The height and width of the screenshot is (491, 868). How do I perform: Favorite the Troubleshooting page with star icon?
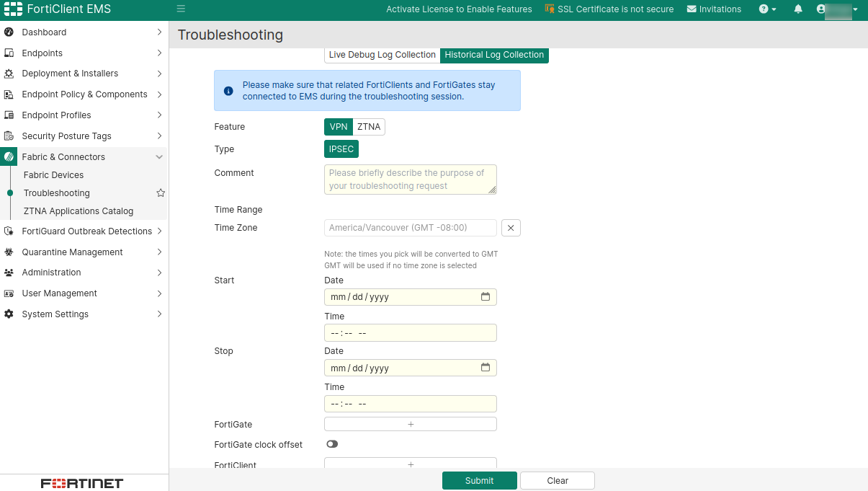pos(161,193)
